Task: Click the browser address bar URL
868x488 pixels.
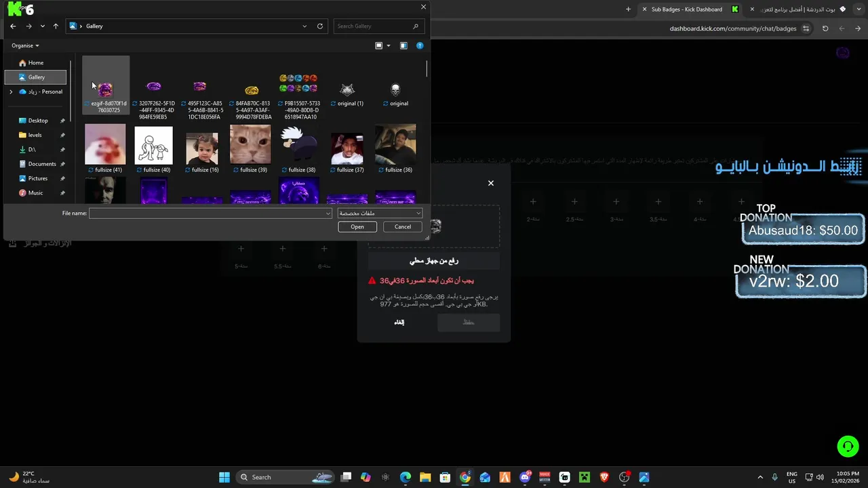Action: coord(733,28)
